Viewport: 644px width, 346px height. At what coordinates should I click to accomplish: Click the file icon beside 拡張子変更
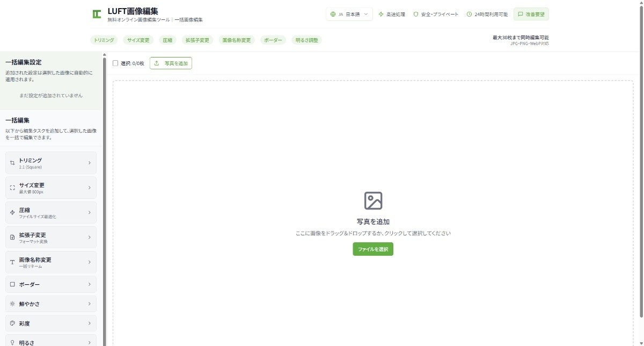tap(12, 237)
